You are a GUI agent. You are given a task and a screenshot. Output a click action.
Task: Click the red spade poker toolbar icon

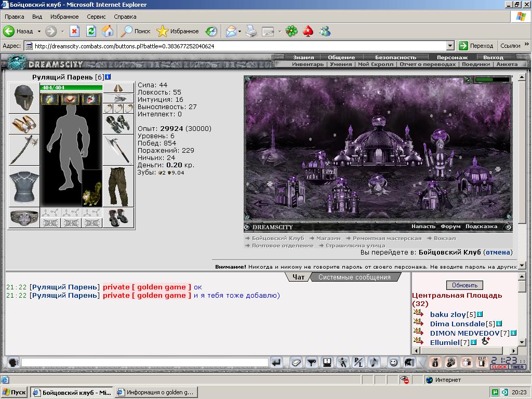point(308,31)
